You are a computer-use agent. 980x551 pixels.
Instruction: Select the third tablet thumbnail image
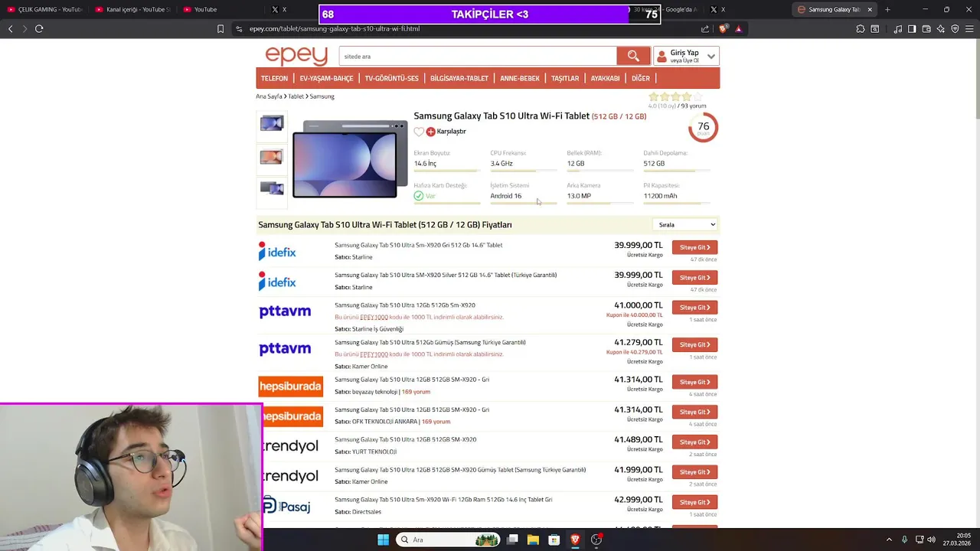click(272, 188)
